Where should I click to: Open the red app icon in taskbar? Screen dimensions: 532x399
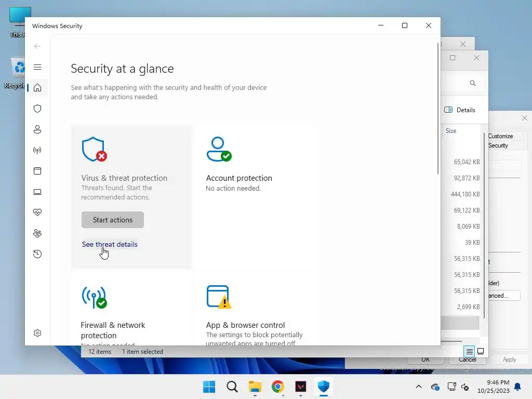[301, 387]
